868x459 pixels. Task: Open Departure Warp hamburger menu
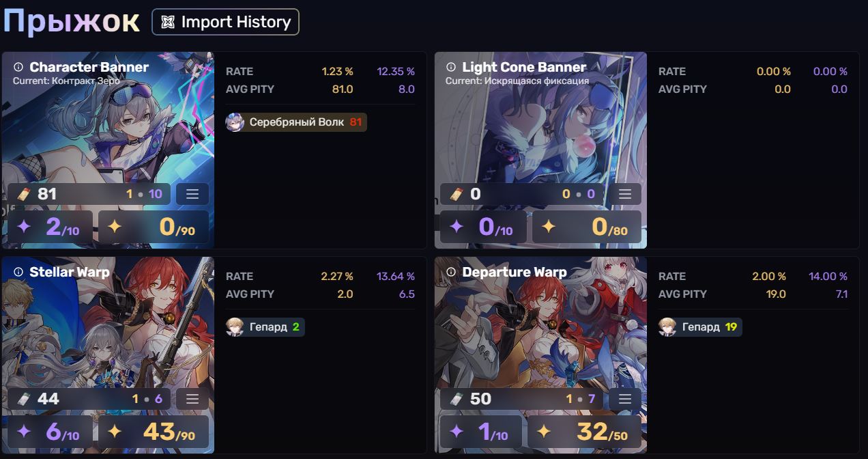coord(625,399)
